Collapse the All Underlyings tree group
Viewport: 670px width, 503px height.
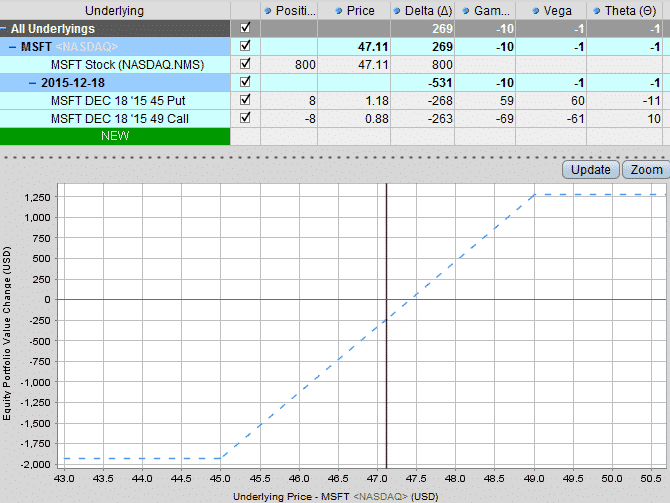(x=3, y=29)
